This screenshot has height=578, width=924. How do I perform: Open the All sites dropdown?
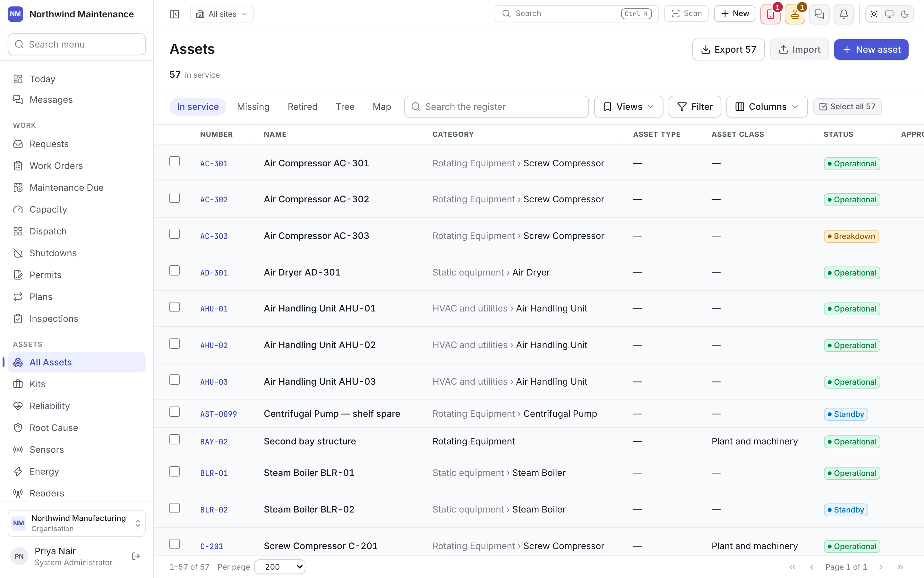[x=222, y=14]
